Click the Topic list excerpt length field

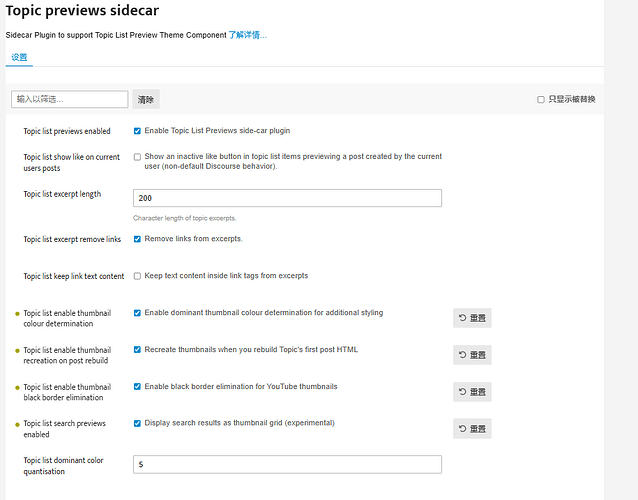[287, 198]
